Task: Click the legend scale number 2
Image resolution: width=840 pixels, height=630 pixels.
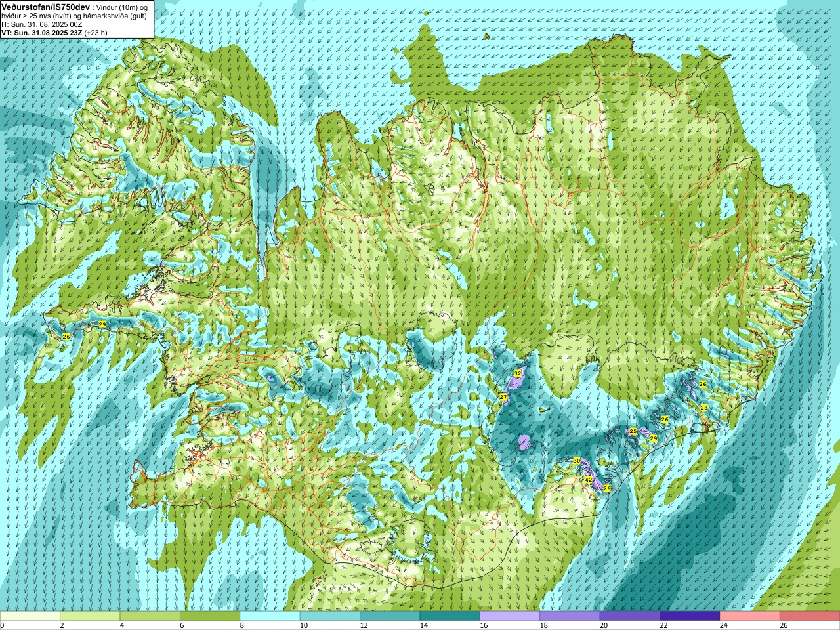Action: 62,625
